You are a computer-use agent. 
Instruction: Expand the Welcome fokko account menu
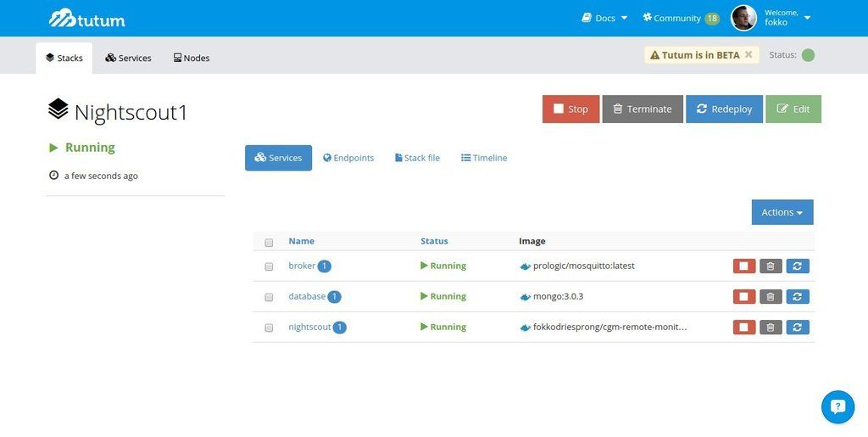click(x=787, y=18)
